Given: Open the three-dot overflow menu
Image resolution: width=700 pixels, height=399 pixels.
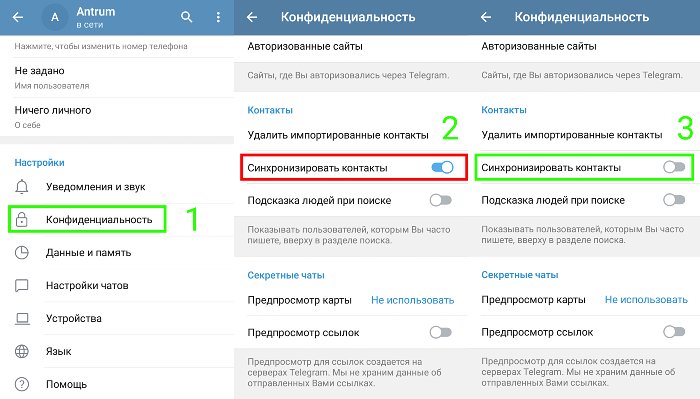Looking at the screenshot, I should click(x=218, y=17).
